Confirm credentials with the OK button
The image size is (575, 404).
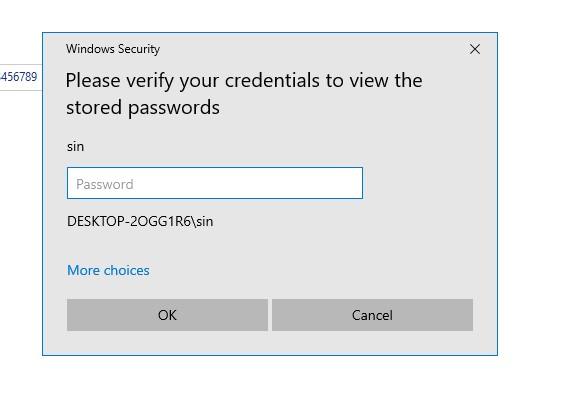[167, 315]
